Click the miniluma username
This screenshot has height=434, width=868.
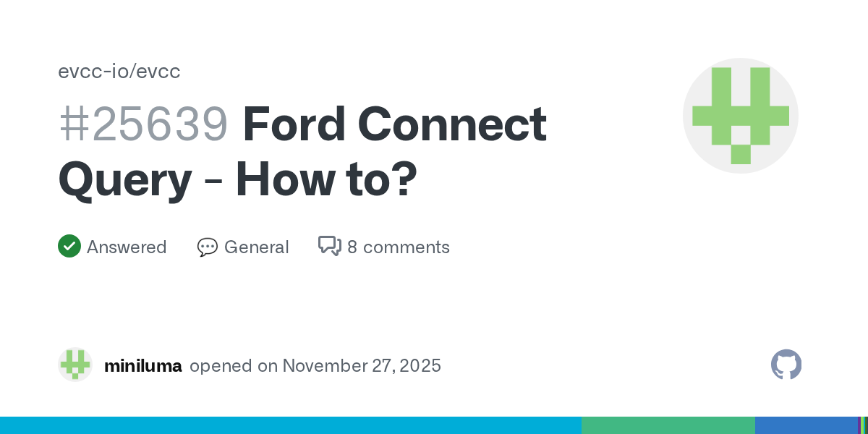click(142, 366)
